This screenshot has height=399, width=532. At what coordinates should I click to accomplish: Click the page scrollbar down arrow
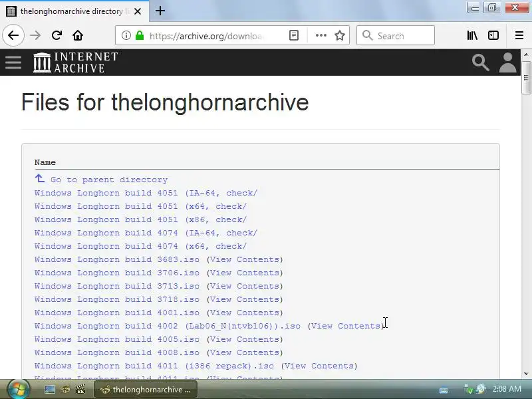pyautogui.click(x=526, y=374)
